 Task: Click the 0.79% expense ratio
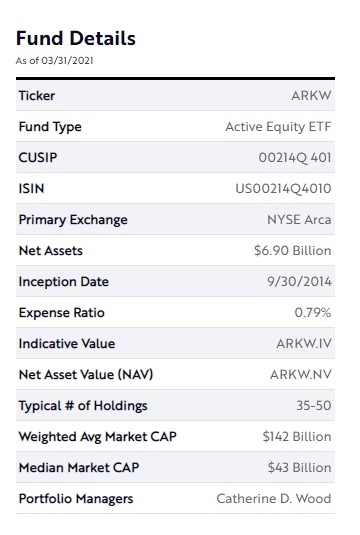tap(313, 313)
